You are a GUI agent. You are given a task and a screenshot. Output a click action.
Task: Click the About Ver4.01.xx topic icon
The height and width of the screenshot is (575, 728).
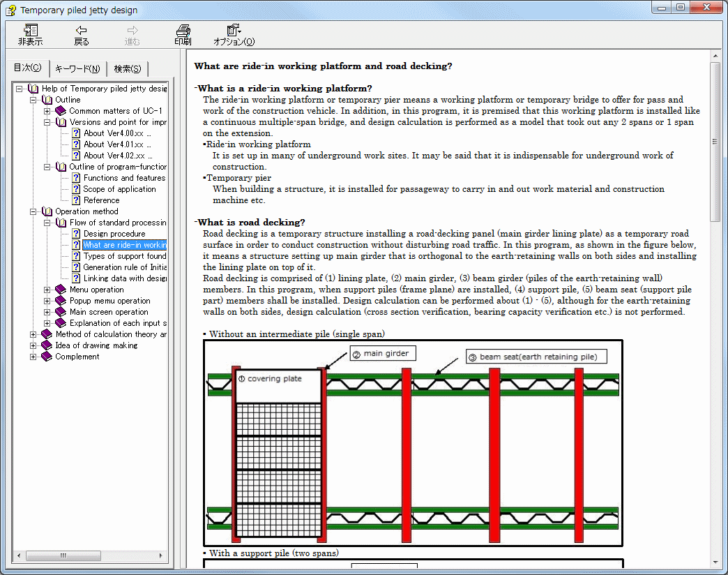(76, 144)
